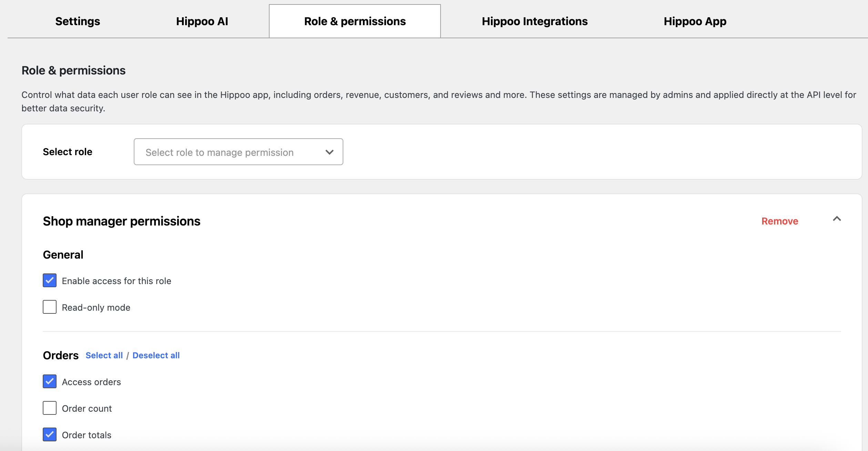This screenshot has width=868, height=451.
Task: Click Deselect all for Orders
Action: (156, 355)
